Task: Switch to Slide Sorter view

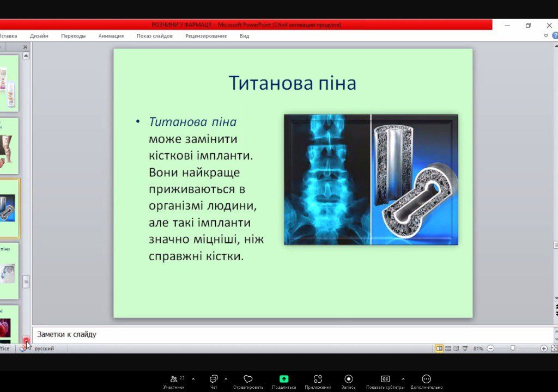Action: 448,348
